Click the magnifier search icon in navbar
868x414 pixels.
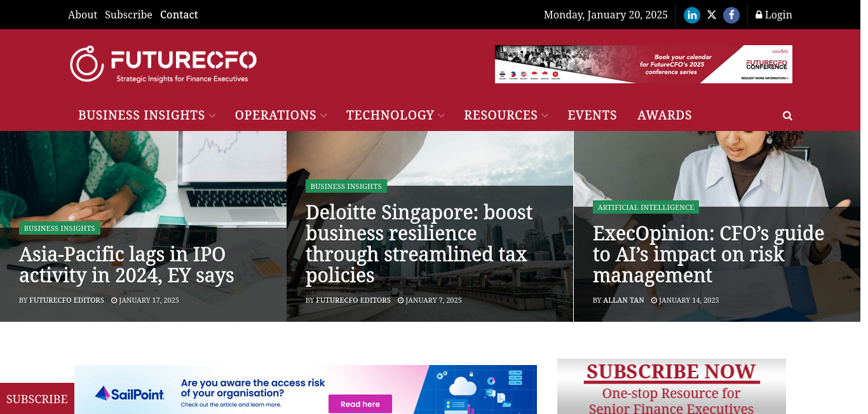coord(787,116)
